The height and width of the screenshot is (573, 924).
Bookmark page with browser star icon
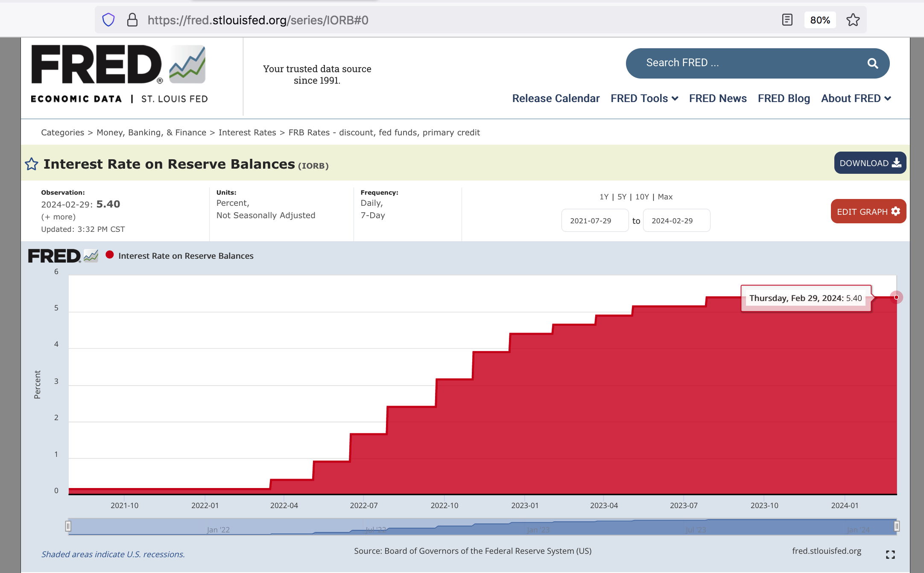click(853, 20)
